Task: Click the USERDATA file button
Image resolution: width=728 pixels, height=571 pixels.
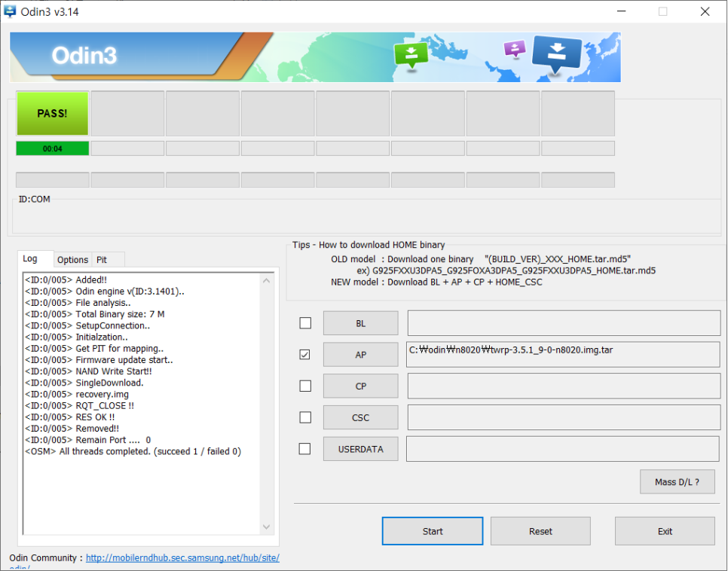Action: pyautogui.click(x=361, y=449)
